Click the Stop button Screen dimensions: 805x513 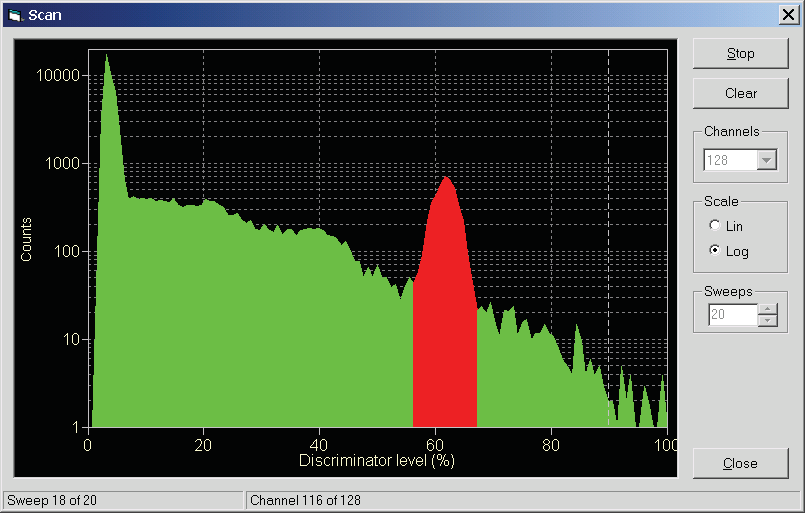point(740,53)
